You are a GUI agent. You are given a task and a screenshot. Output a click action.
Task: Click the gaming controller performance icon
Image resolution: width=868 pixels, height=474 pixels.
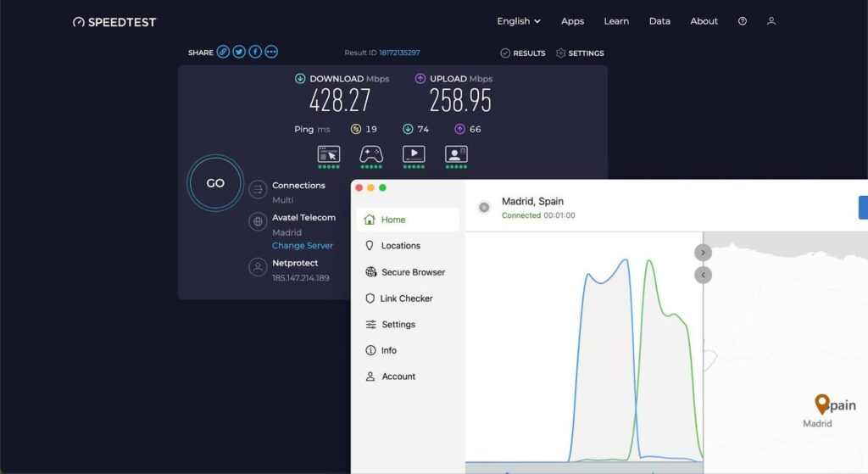(371, 154)
